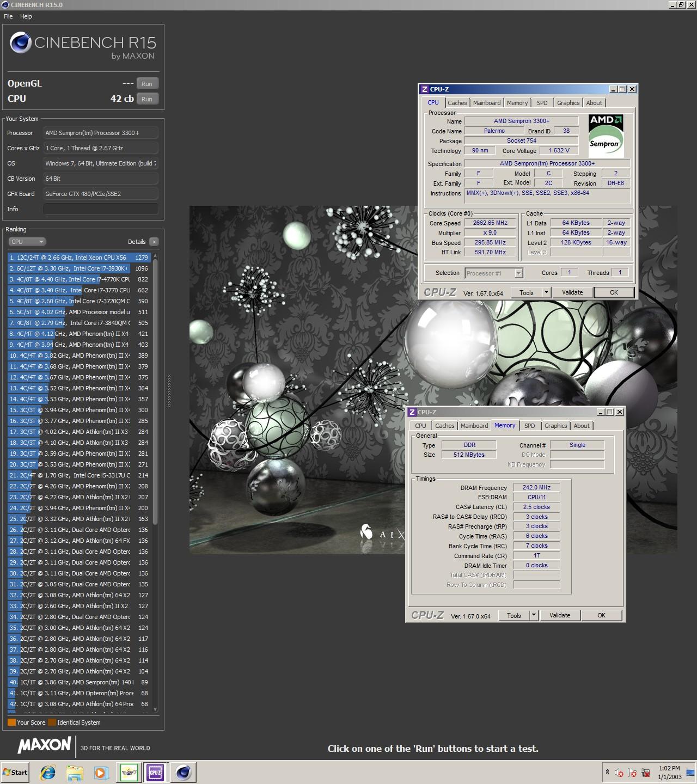
Task: Click Tools button in upper CPU-Z window
Action: point(527,292)
